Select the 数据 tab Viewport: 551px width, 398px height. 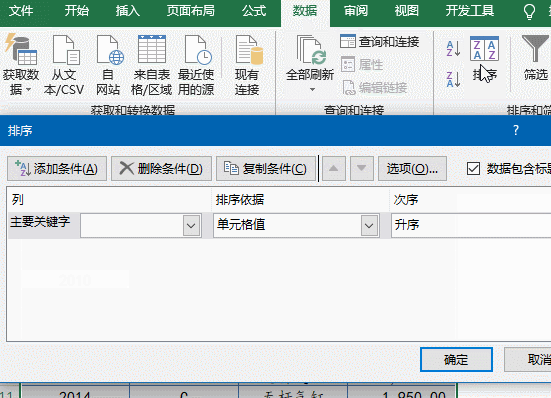pyautogui.click(x=305, y=12)
